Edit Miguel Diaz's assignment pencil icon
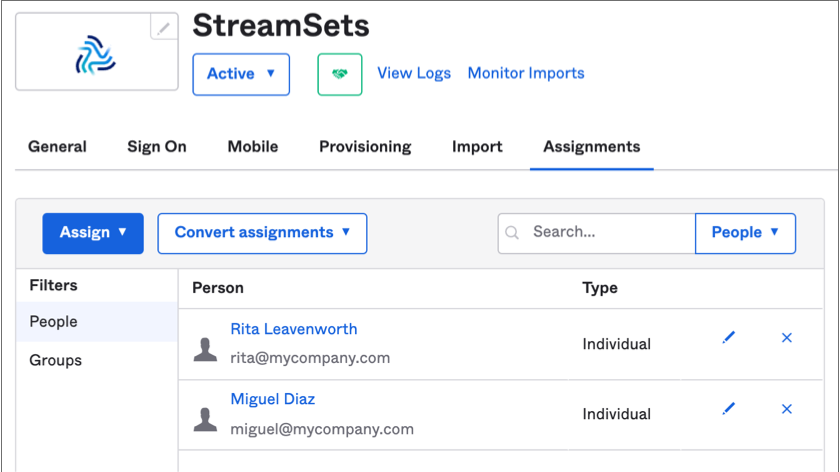Screen dimensions: 840x472 729,409
